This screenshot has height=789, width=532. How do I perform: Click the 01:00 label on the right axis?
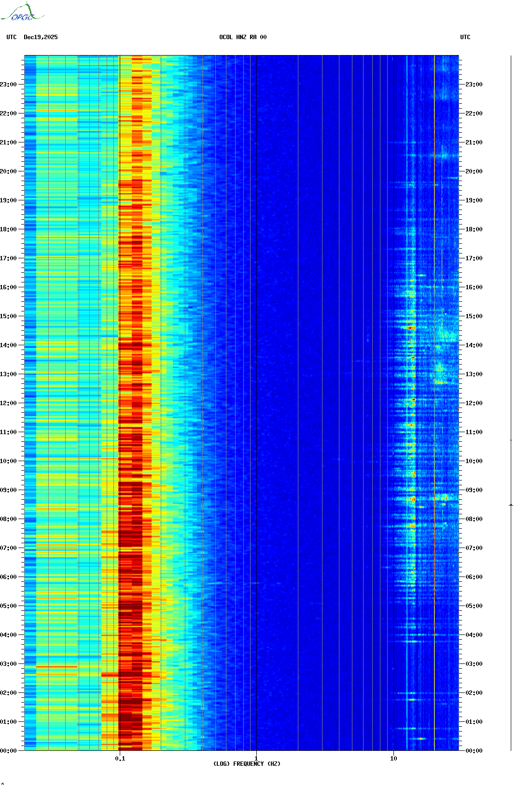474,722
